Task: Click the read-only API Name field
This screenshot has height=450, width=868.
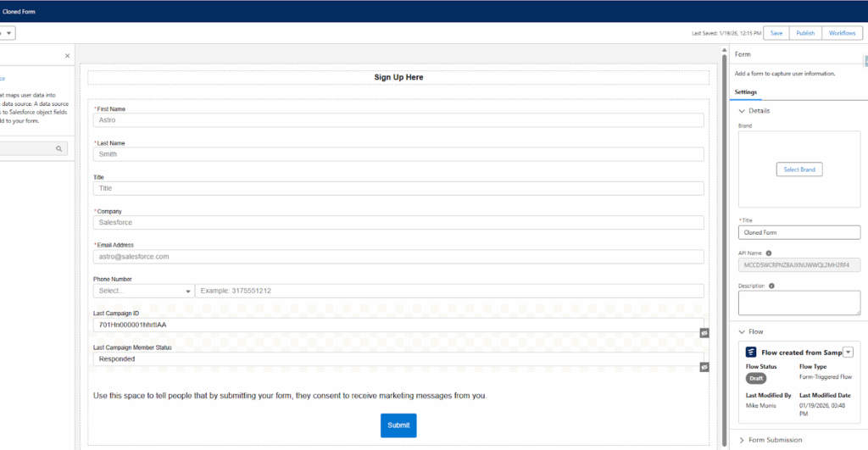Action: 799,265
